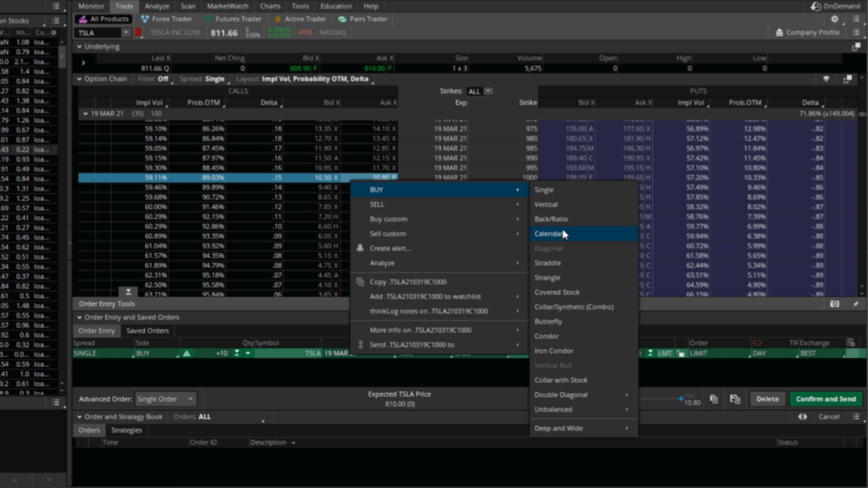The width and height of the screenshot is (868, 488).
Task: Click the save order icon
Action: tap(735, 399)
